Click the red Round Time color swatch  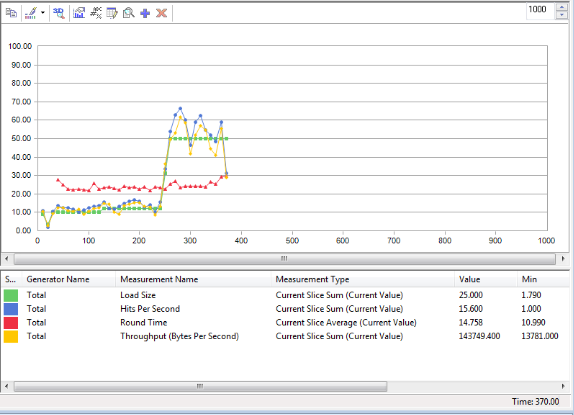click(11, 323)
